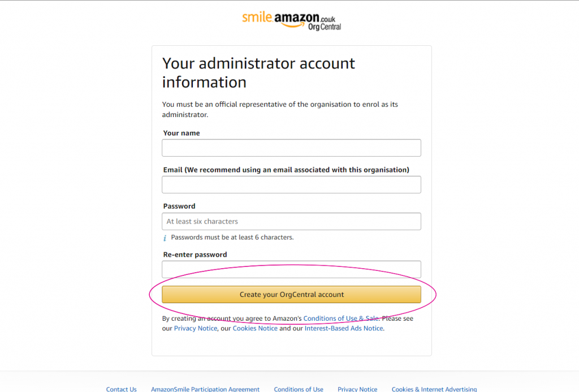Open Cookies & Internet Advertising in the footer
This screenshot has width=579, height=392.
(x=434, y=389)
